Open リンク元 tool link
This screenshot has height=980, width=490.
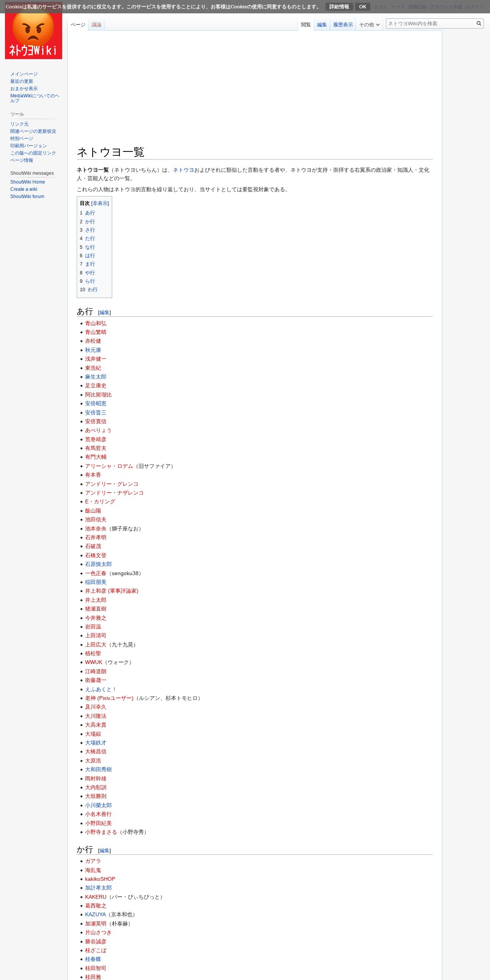(x=19, y=124)
